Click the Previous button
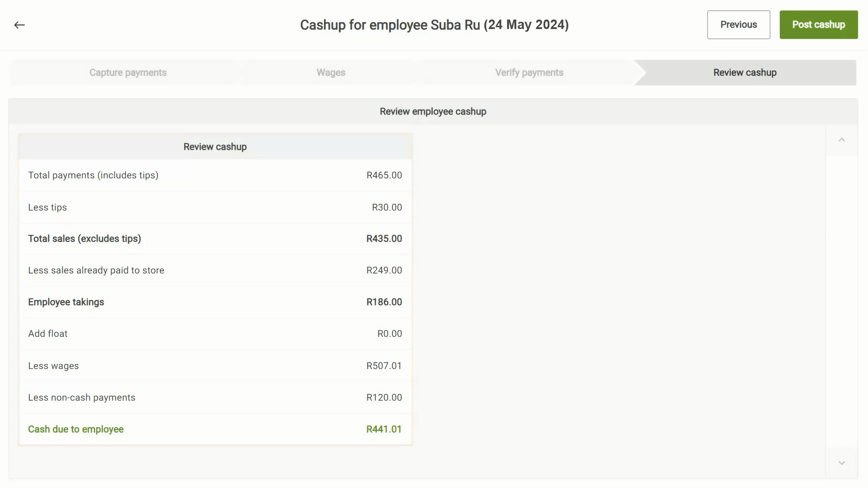The image size is (868, 488). pyautogui.click(x=738, y=25)
